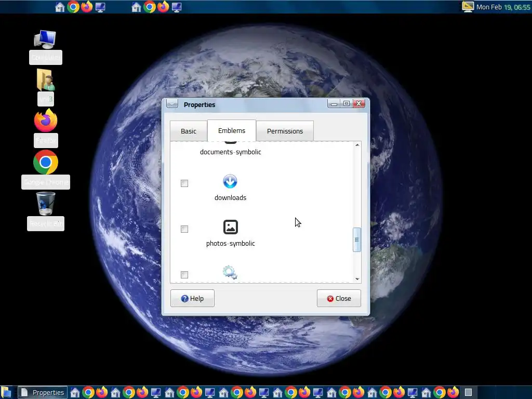Screen dimensions: 532x399
Task: Click the emblem list scroll up arrow
Action: click(x=357, y=145)
